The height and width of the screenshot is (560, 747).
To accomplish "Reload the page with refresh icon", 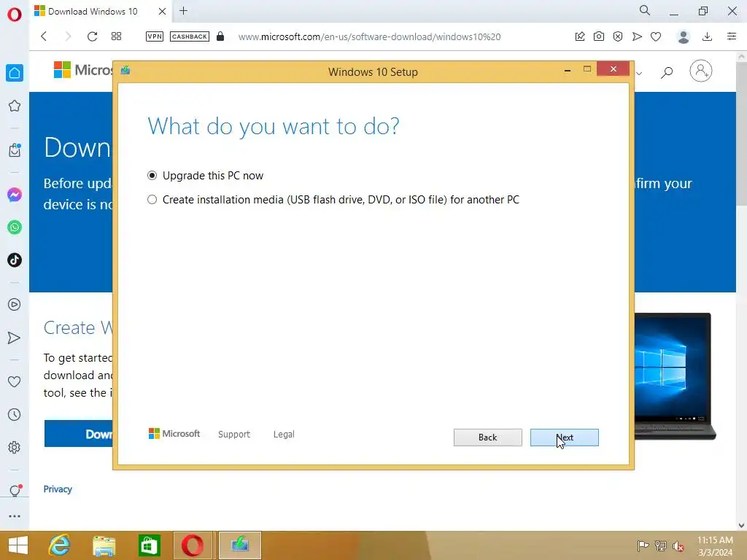I will click(92, 36).
